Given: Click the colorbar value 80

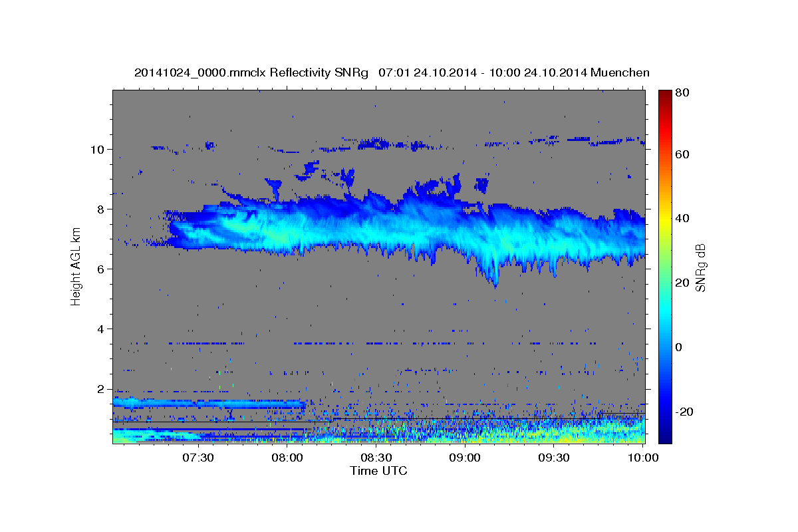Looking at the screenshot, I should point(684,94).
